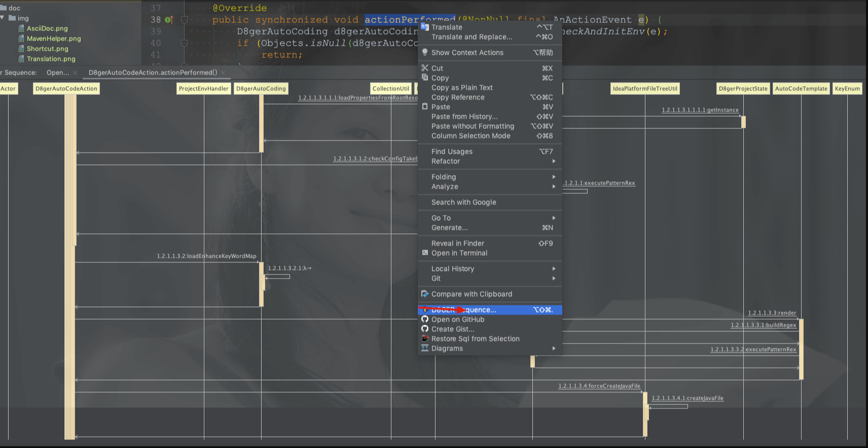The height and width of the screenshot is (448, 868).
Task: Close the D8gerAutoCodeAction.actionPerformed() tab
Action: (x=223, y=73)
